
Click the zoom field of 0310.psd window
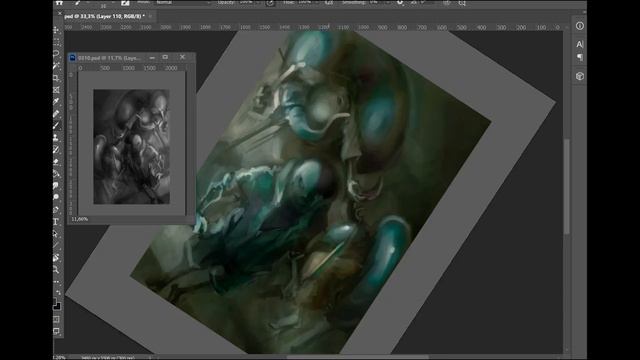point(80,219)
